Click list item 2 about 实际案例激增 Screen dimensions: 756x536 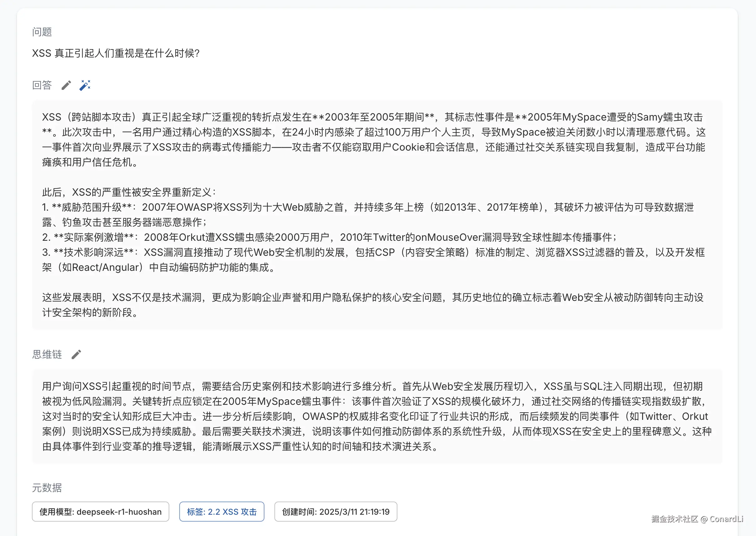pyautogui.click(x=330, y=237)
